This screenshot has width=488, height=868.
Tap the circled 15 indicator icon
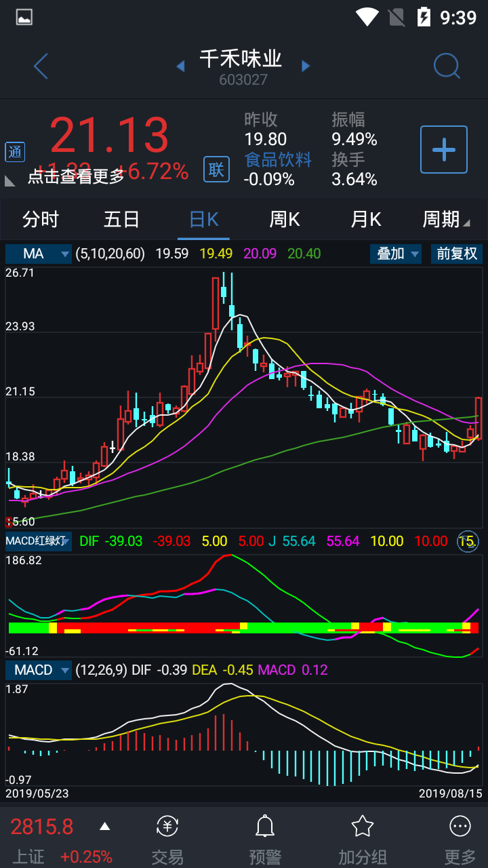[468, 541]
